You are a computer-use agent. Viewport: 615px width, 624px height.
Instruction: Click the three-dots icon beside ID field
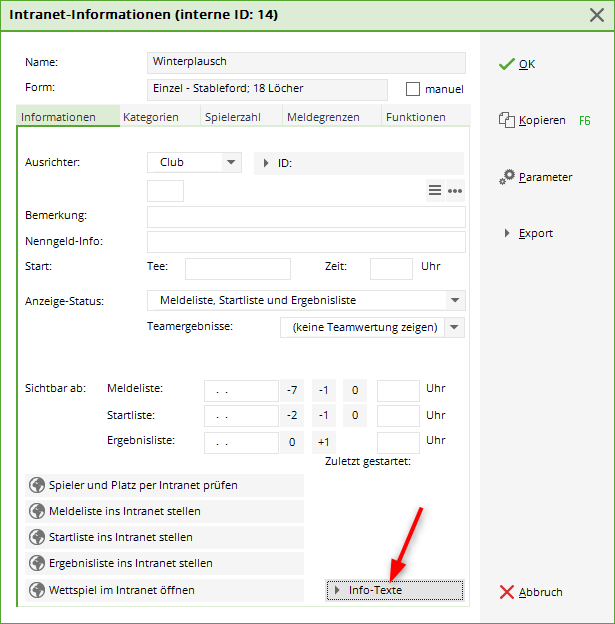click(455, 191)
